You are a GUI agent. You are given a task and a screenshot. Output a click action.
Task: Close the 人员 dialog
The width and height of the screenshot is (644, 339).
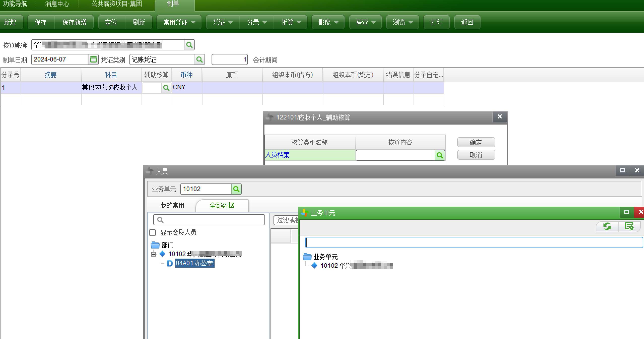[637, 171]
